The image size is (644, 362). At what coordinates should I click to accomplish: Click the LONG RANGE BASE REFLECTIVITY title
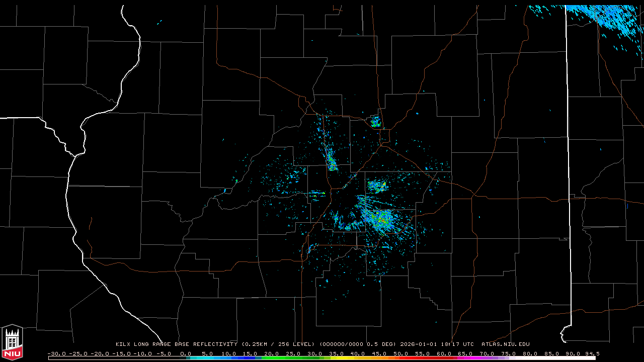coord(185,344)
